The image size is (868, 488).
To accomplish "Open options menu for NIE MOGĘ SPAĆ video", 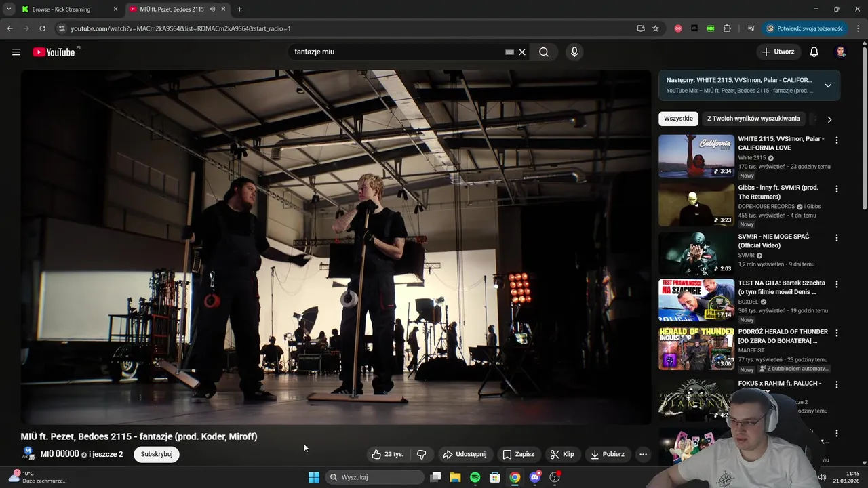I will point(836,238).
